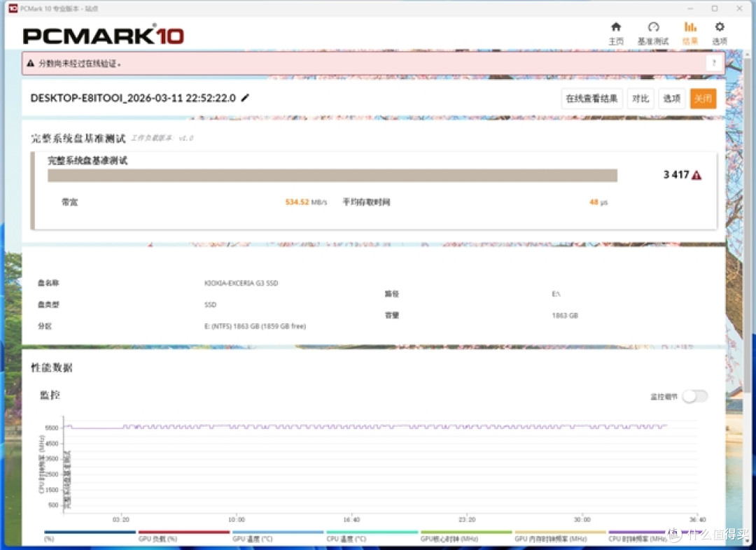Click the 完整系统盘基准测试 section heading
The image size is (756, 550).
click(x=78, y=139)
